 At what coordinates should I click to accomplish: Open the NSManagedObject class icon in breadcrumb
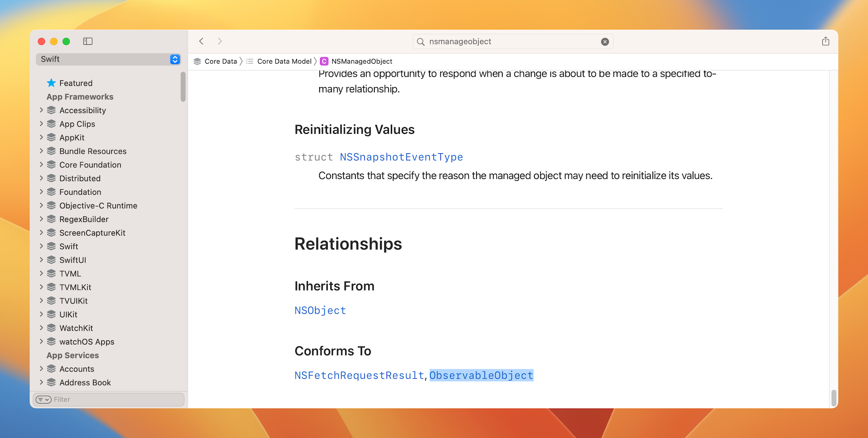click(x=325, y=61)
